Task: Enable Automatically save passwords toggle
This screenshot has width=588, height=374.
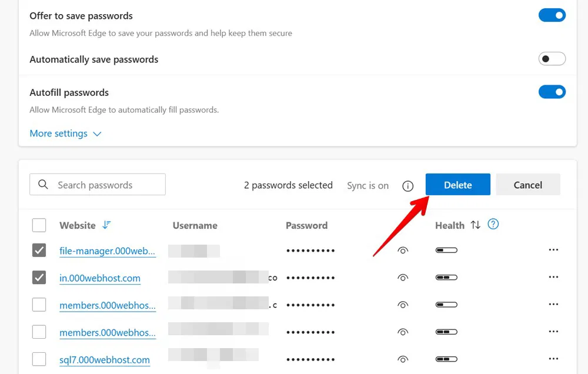Action: 552,59
